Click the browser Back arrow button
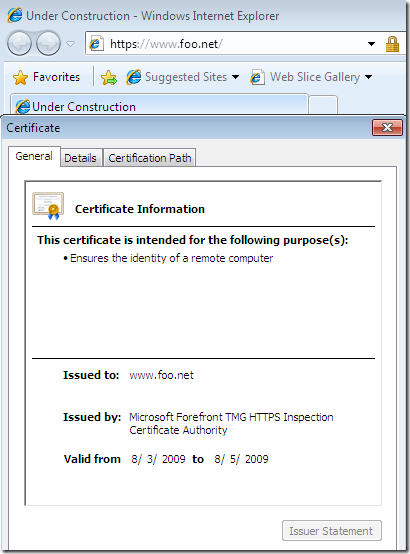 pos(19,43)
